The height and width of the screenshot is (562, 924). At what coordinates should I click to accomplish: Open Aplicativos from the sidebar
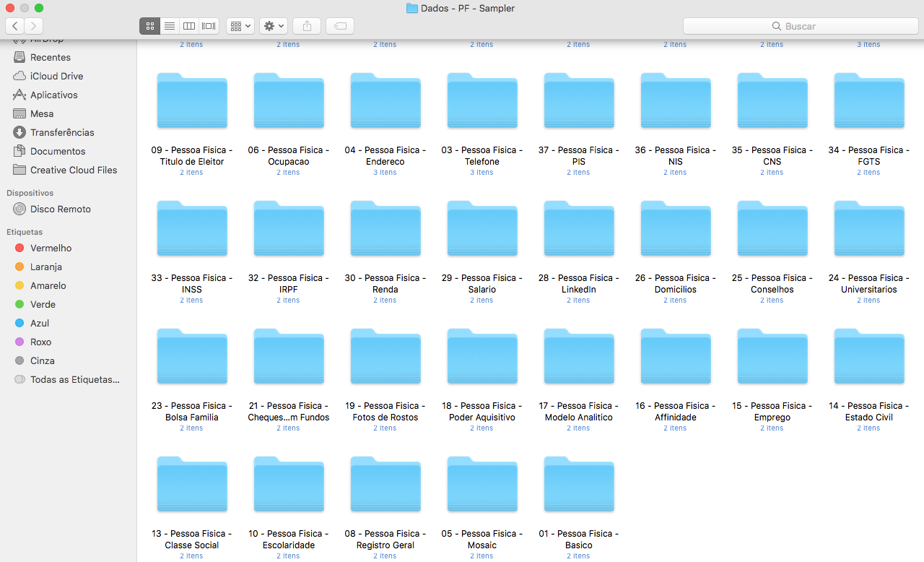(53, 95)
